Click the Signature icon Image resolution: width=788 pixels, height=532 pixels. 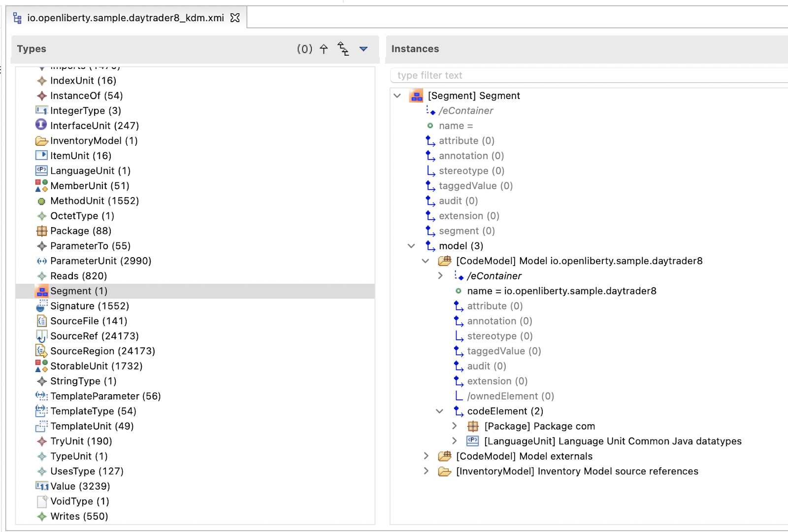(42, 306)
